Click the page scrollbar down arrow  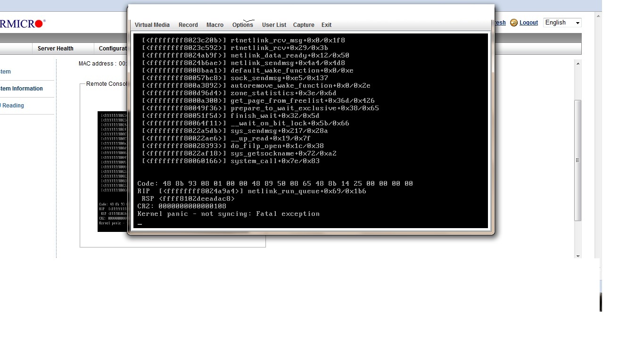point(578,256)
